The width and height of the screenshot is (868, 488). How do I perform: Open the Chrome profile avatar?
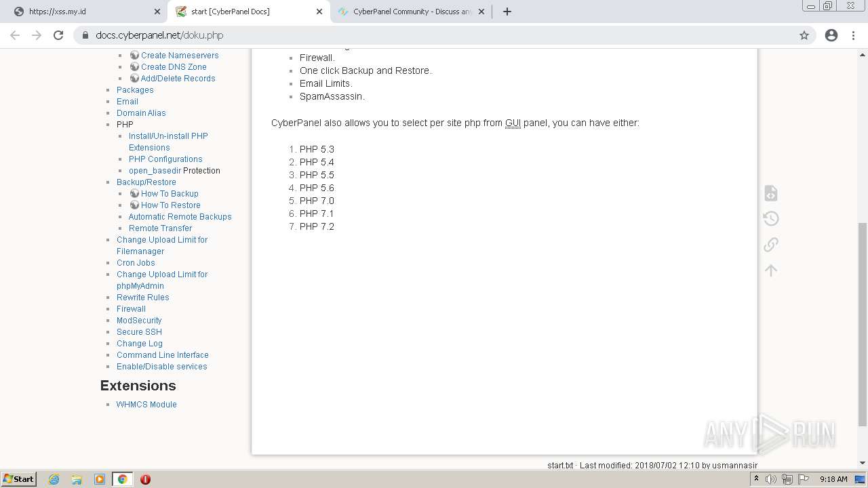831,35
